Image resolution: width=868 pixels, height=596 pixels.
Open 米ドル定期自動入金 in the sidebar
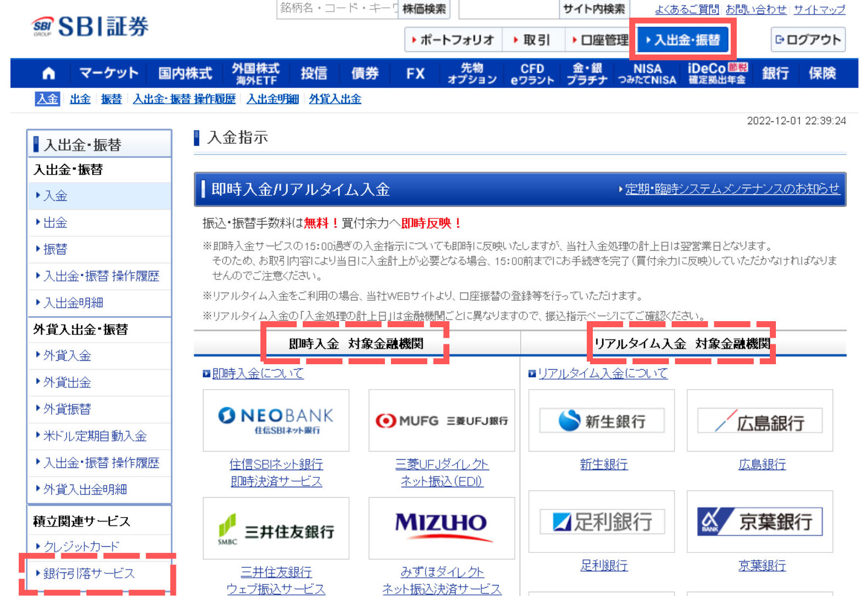(x=99, y=436)
